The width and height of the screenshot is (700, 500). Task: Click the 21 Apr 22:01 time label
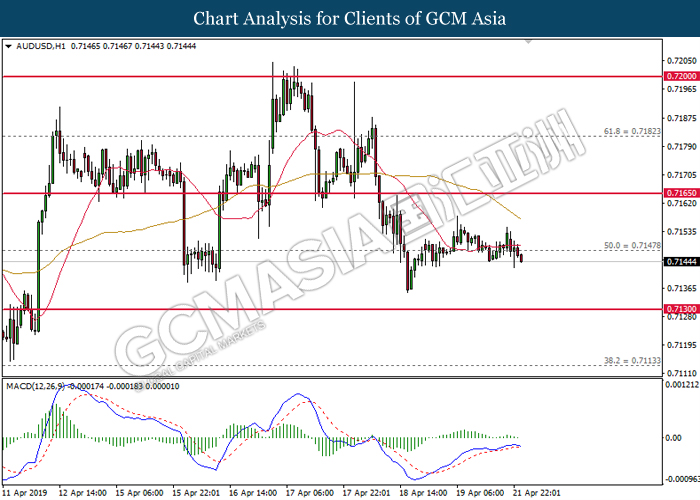click(536, 493)
